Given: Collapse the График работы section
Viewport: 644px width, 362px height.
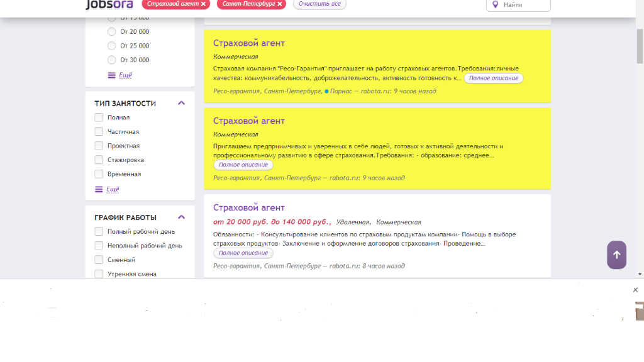Looking at the screenshot, I should pyautogui.click(x=181, y=217).
